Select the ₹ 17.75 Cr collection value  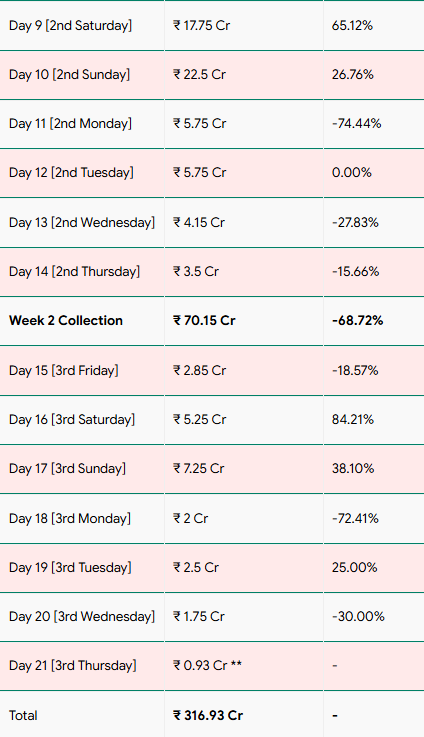pos(202,25)
